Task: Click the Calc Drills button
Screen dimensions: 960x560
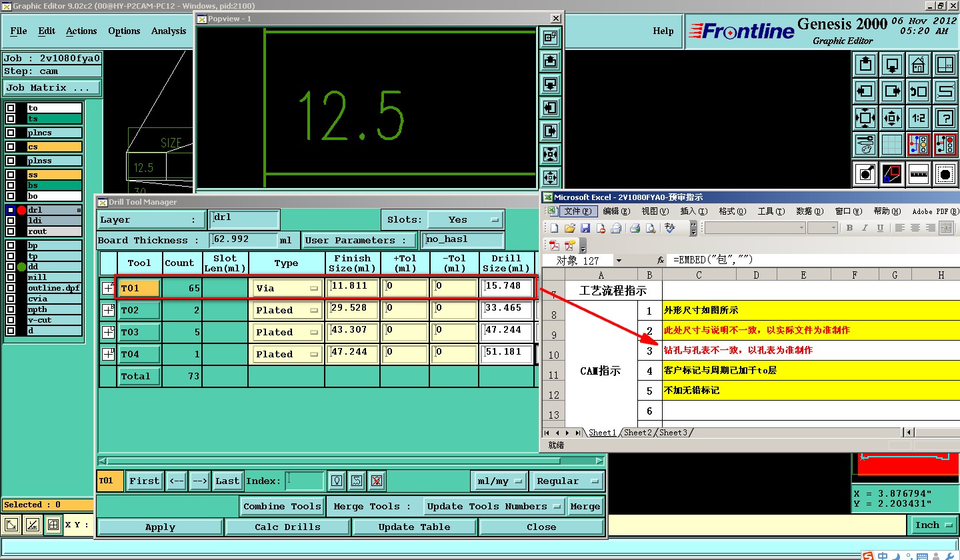Action: [x=287, y=527]
